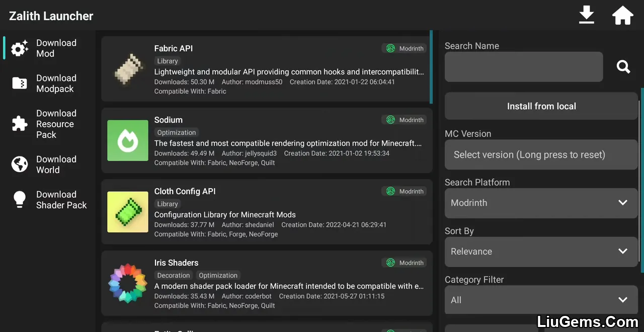
Task: Click the Zalith Launcher title
Action: [51, 16]
